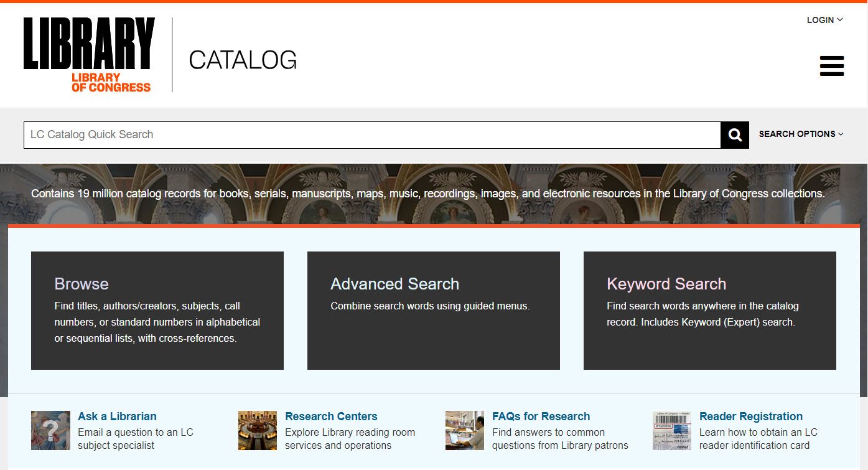Open the Ask a Librarian thumbnail image

point(50,430)
